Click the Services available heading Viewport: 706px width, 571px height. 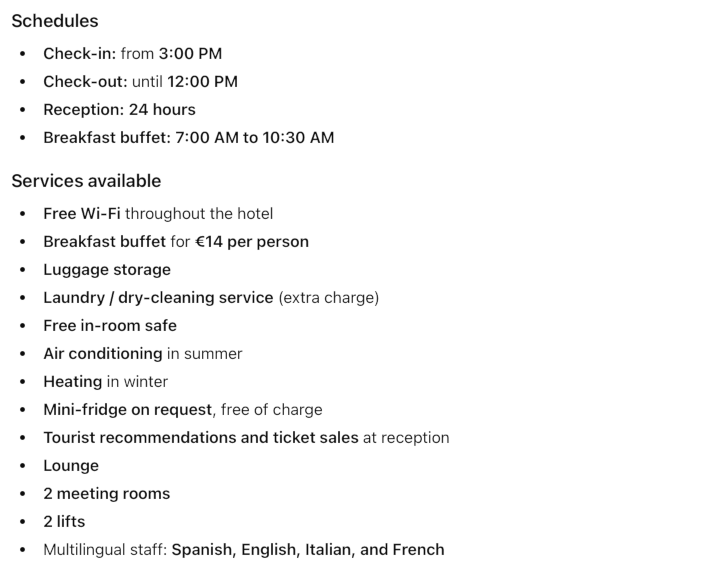click(86, 181)
